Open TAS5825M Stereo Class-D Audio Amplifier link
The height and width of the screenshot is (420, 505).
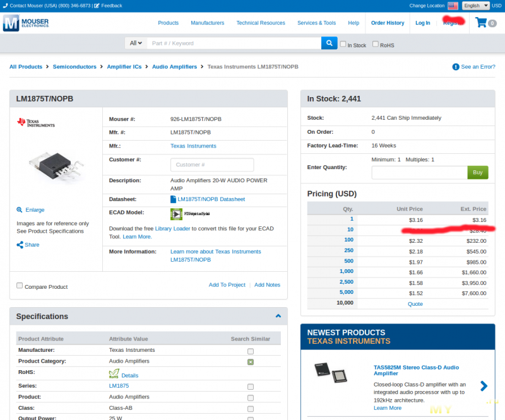pos(416,370)
